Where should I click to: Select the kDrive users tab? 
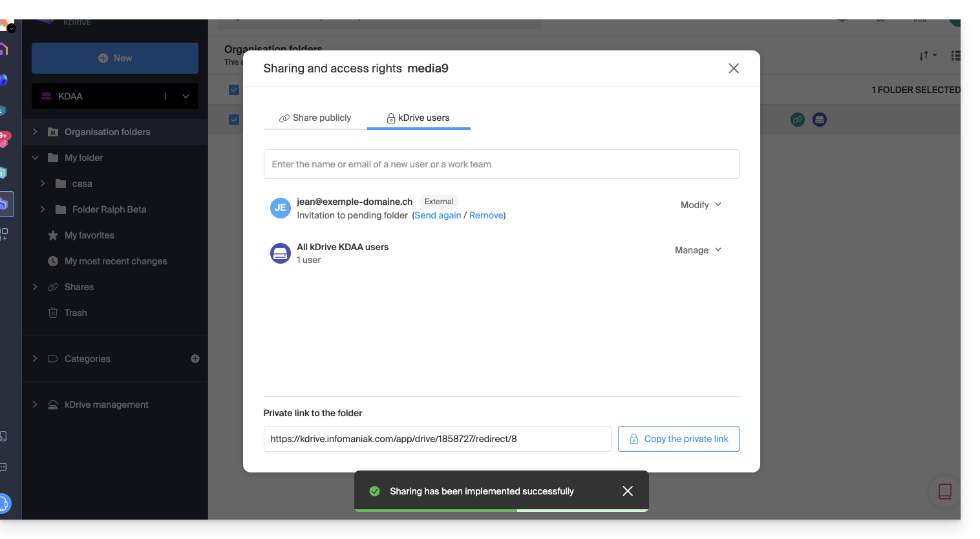point(418,118)
